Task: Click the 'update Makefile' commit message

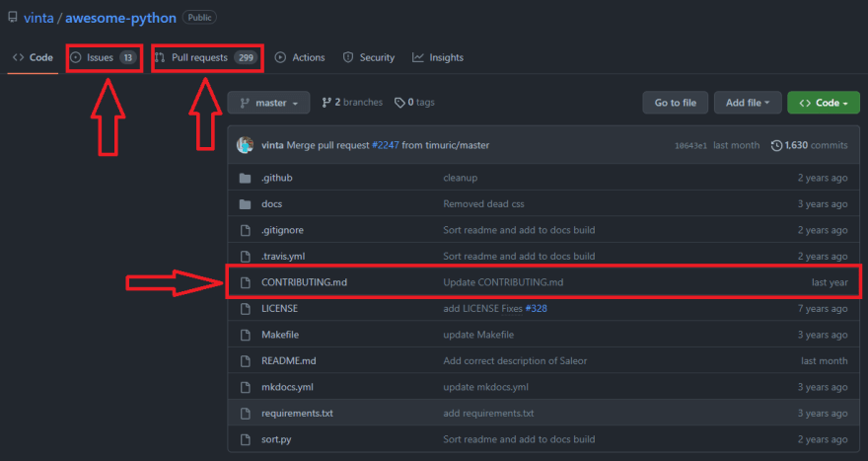Action: click(478, 335)
